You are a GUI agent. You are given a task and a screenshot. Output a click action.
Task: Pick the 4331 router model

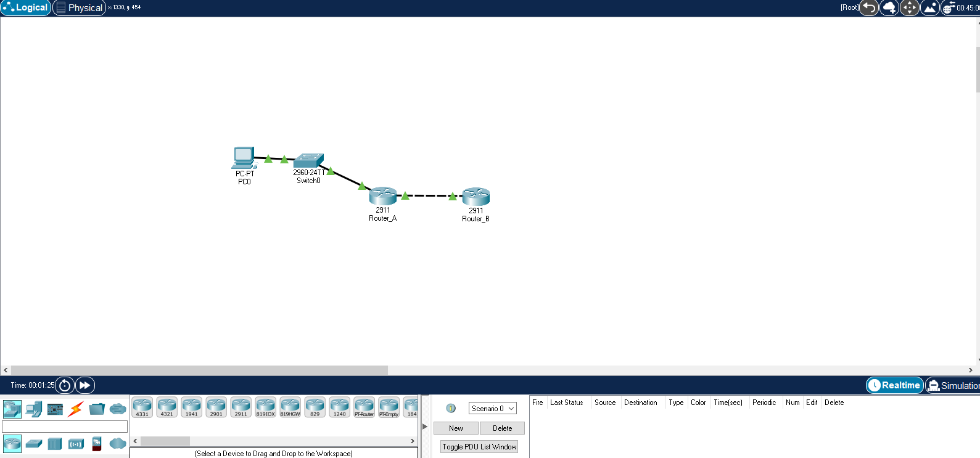click(142, 407)
